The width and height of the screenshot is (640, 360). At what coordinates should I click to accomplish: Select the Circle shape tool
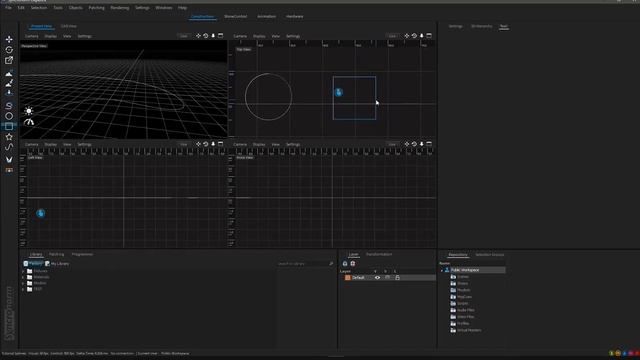pos(9,116)
